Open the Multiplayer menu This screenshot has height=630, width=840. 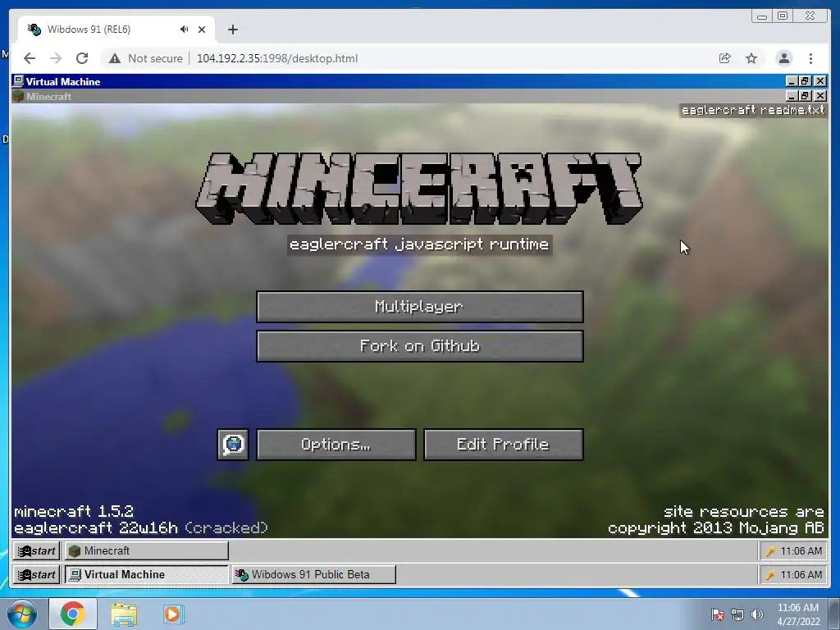419,307
